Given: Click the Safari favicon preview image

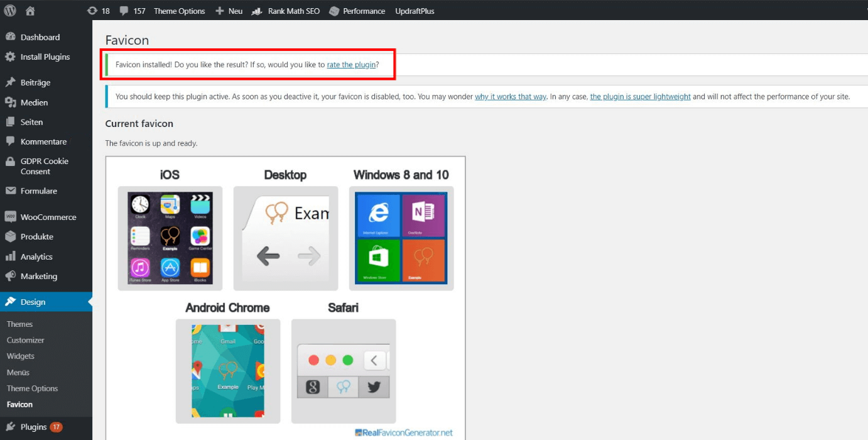Looking at the screenshot, I should [344, 371].
